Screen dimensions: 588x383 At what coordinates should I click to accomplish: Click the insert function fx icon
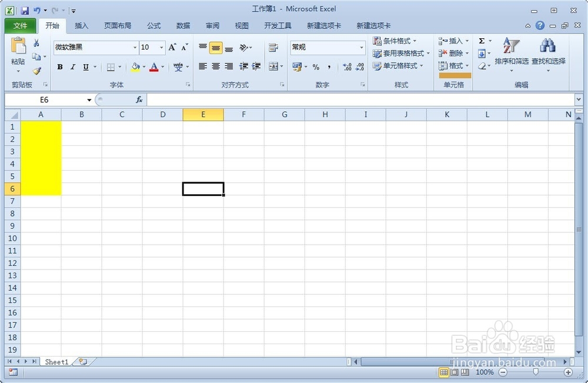[x=139, y=100]
